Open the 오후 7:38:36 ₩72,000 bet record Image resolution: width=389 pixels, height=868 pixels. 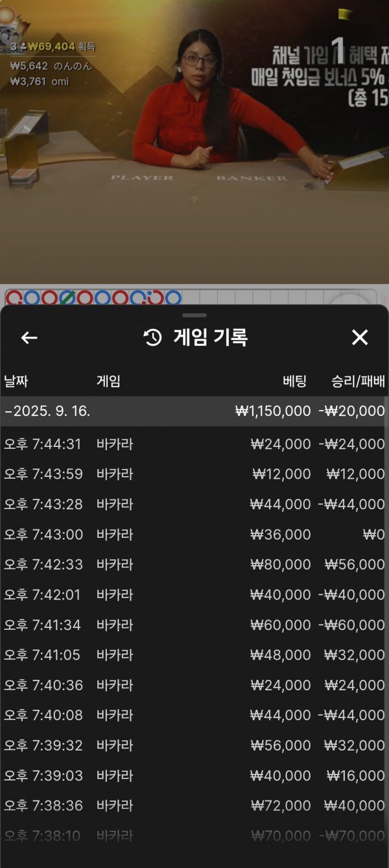(194, 806)
